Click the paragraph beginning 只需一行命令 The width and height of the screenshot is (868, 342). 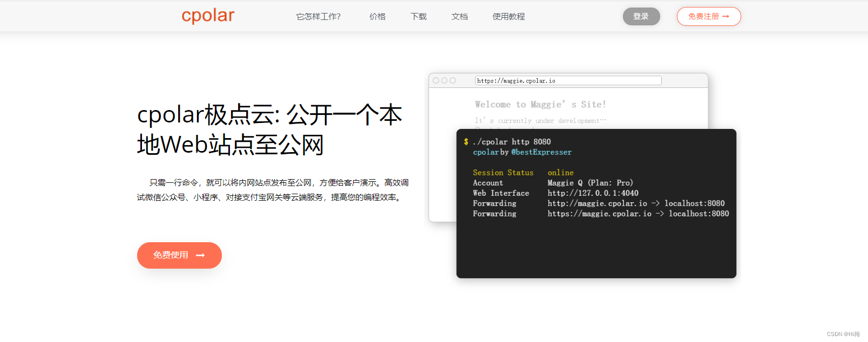[273, 190]
